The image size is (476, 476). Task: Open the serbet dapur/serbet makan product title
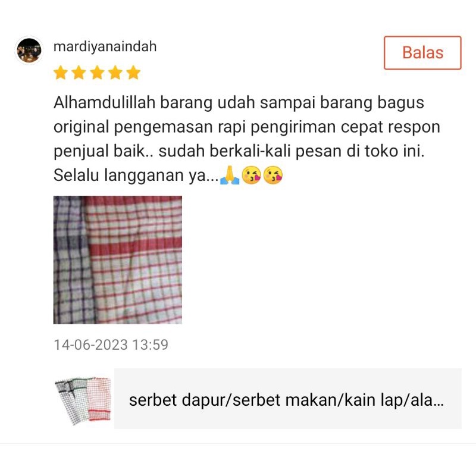point(286,400)
